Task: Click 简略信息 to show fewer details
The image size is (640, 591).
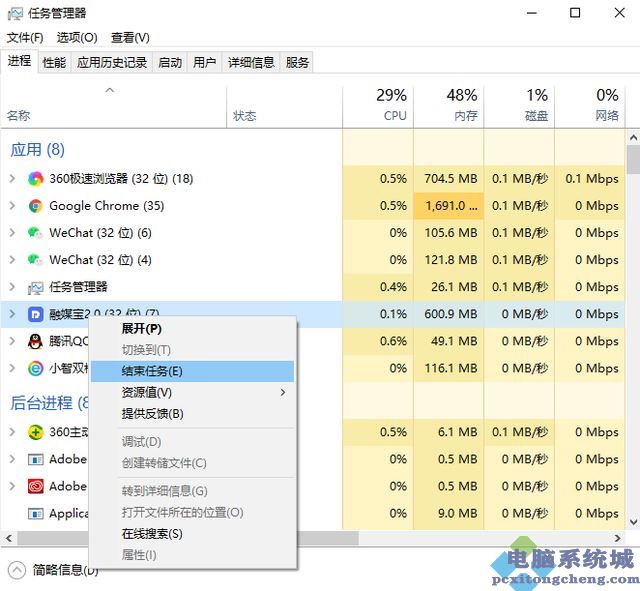Action: (x=66, y=570)
